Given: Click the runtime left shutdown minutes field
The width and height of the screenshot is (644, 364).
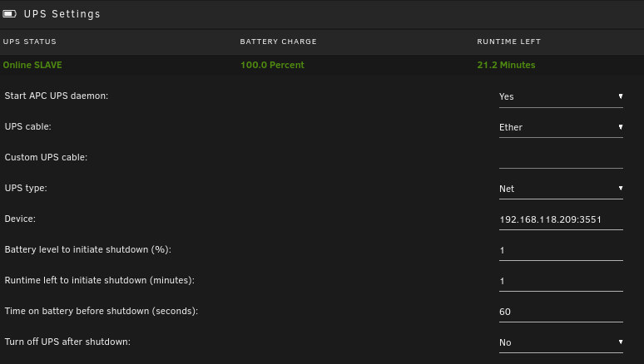Looking at the screenshot, I should 561,282.
